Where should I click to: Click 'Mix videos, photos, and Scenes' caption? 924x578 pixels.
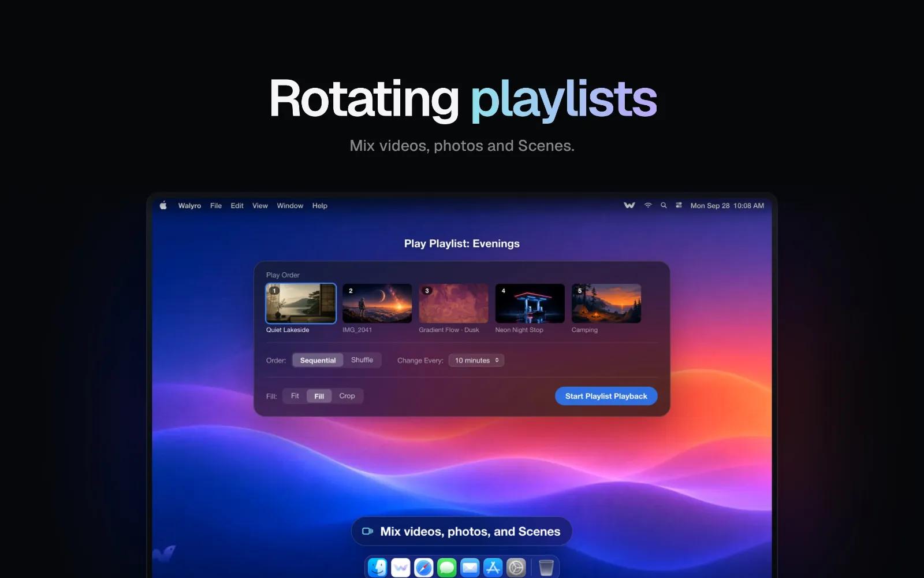(x=470, y=531)
